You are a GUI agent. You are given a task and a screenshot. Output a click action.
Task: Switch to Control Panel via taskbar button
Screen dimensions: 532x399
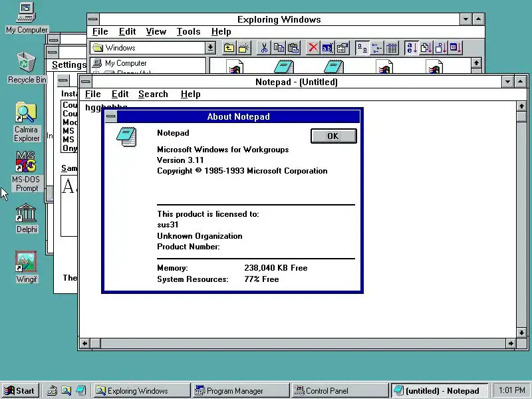[x=340, y=391]
